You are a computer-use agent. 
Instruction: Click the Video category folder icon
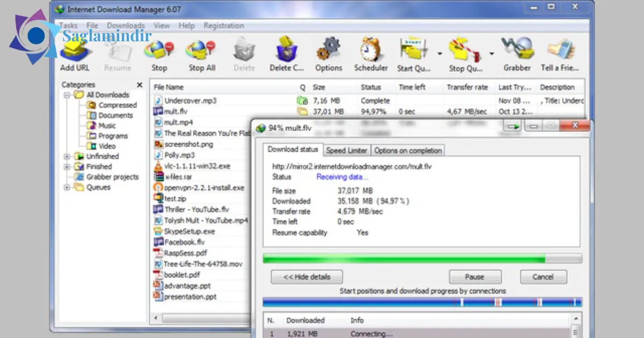point(91,146)
